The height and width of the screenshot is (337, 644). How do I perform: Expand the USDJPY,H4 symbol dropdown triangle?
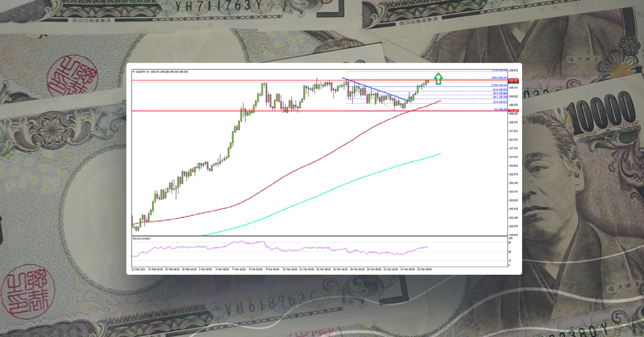click(134, 70)
